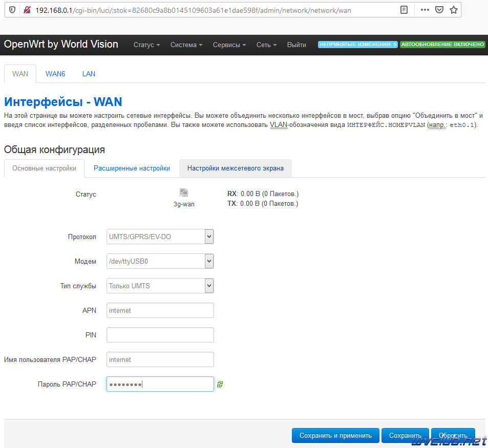Open the Статус menu
Image resolution: width=488 pixels, height=448 pixels.
point(146,45)
